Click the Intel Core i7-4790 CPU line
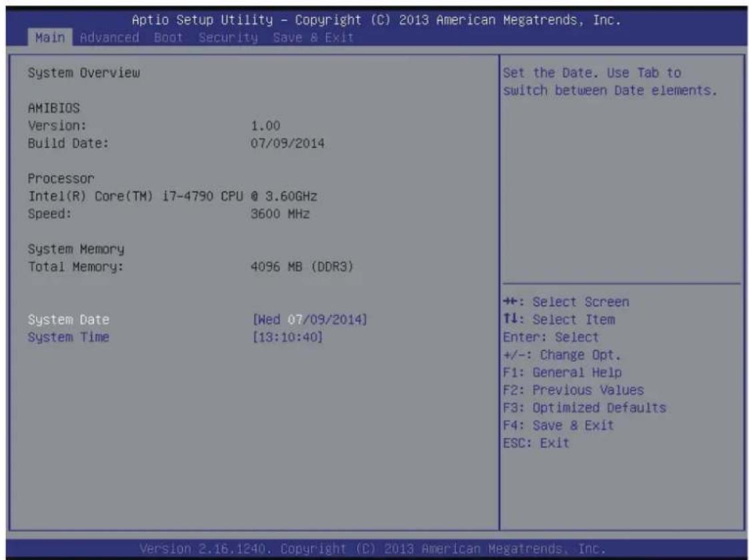 point(173,196)
